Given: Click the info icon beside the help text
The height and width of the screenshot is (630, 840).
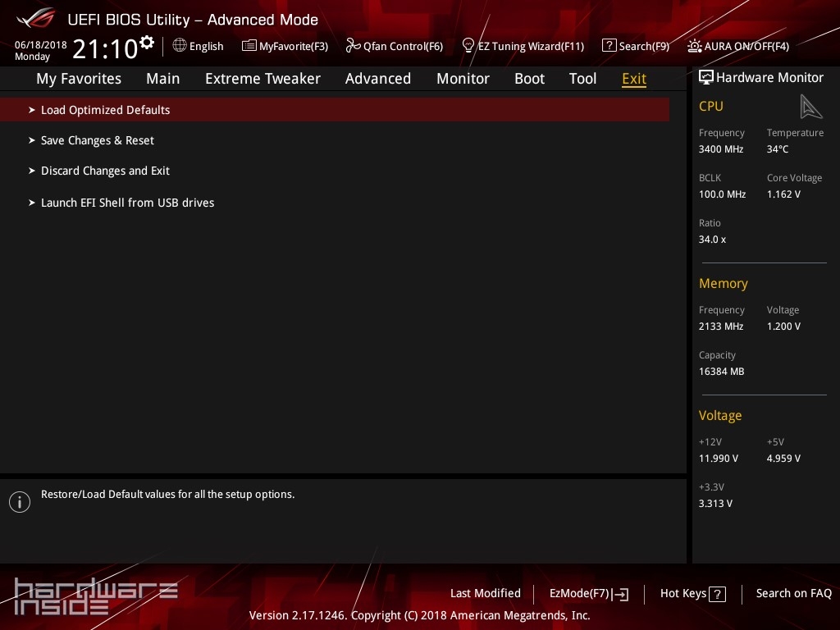Looking at the screenshot, I should [x=20, y=502].
